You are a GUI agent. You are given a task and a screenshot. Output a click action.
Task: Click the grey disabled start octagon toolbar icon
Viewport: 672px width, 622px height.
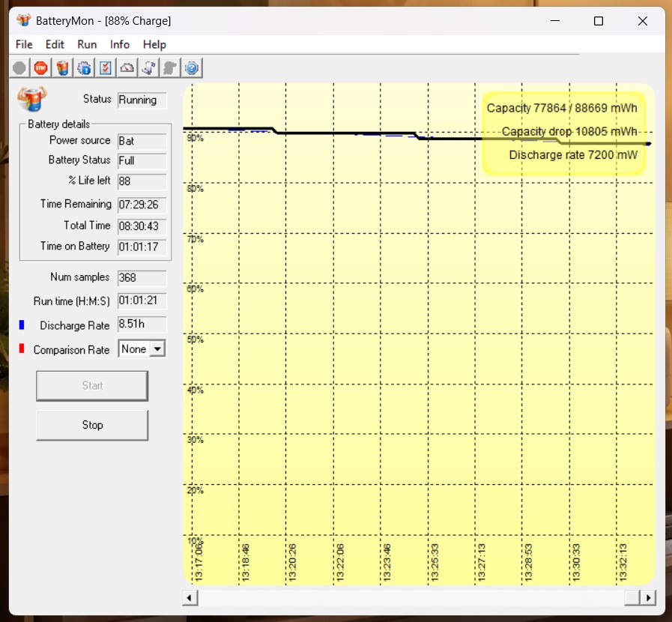(x=19, y=67)
